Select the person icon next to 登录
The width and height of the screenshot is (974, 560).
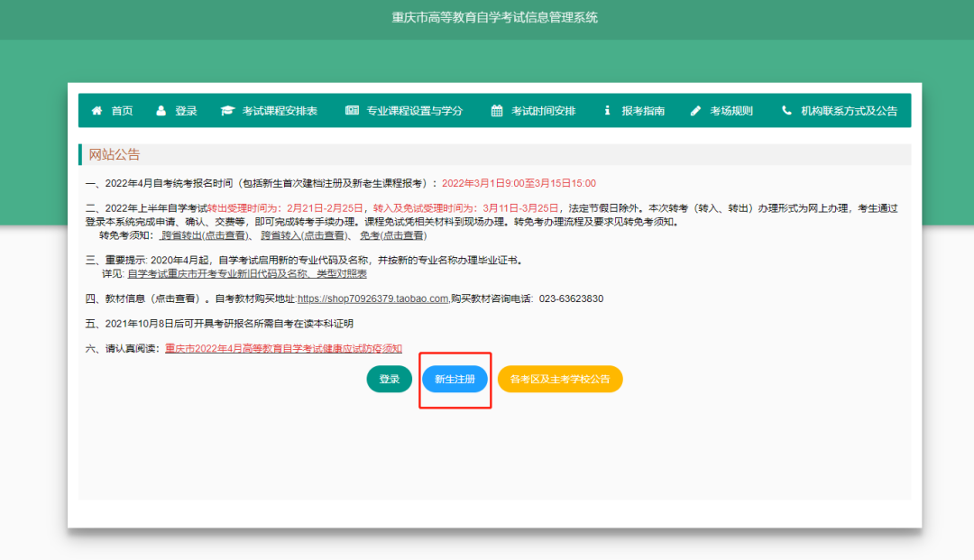(x=161, y=110)
